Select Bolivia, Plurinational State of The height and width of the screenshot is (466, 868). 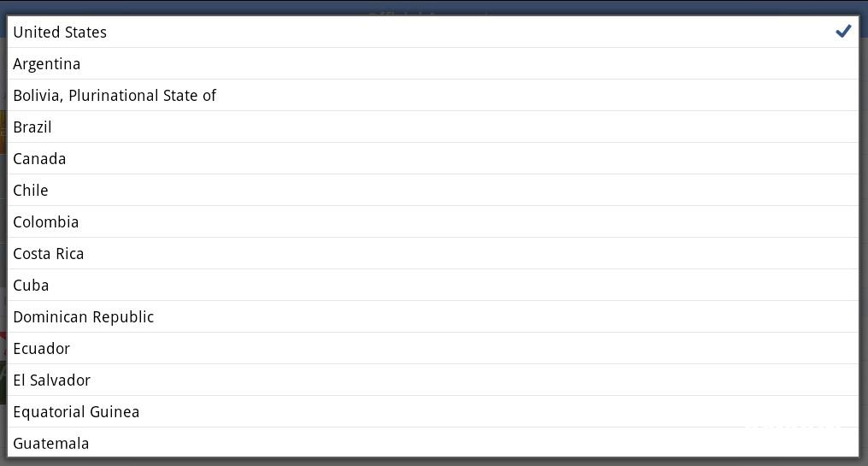(114, 96)
